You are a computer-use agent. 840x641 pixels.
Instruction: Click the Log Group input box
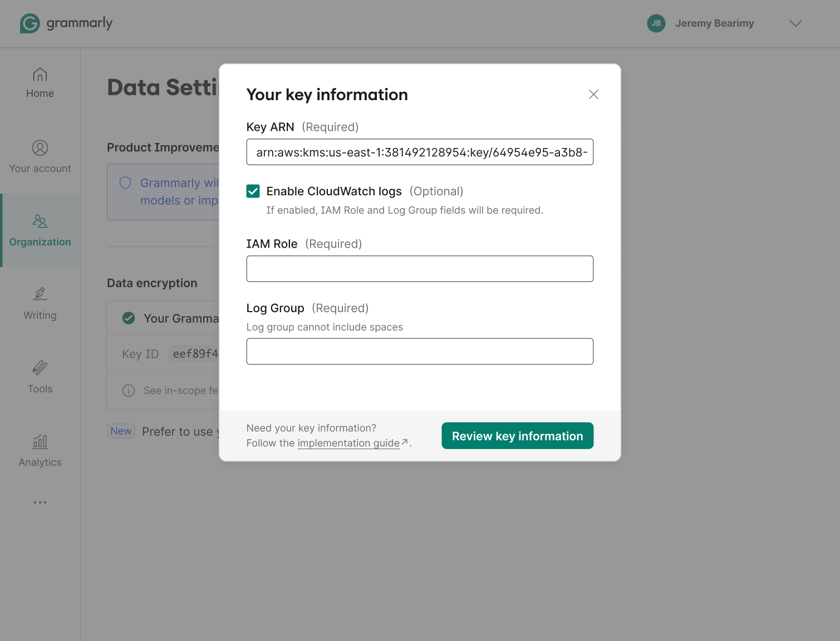pyautogui.click(x=420, y=351)
